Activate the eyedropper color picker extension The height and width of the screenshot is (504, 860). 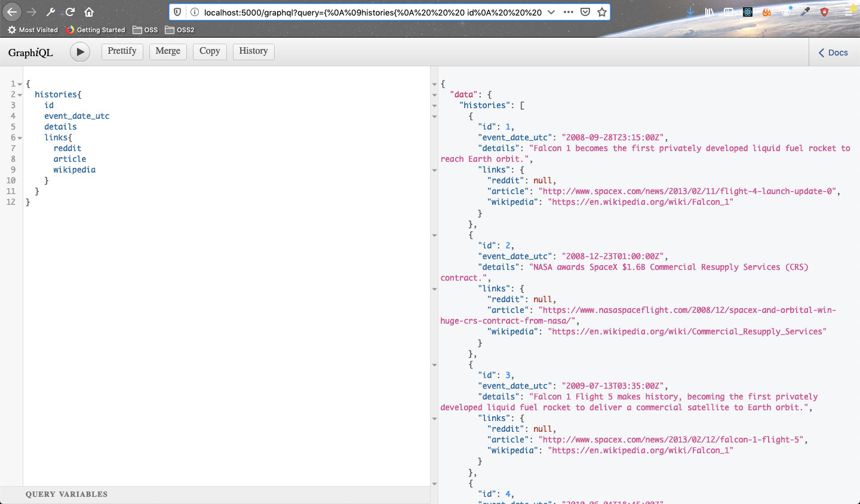coord(806,12)
